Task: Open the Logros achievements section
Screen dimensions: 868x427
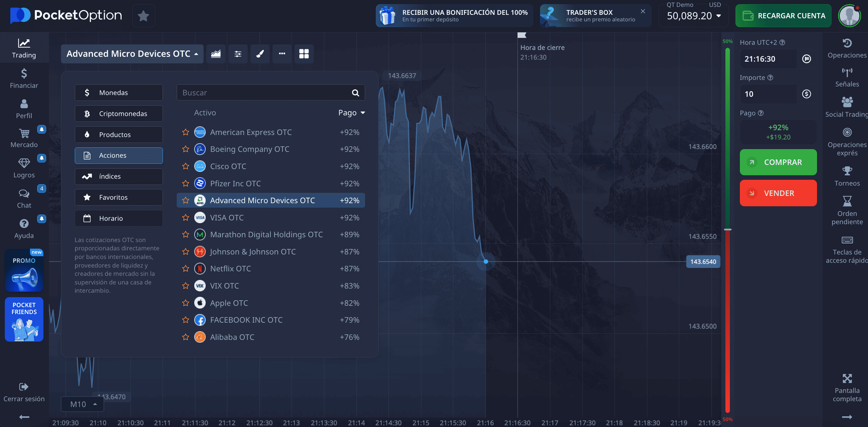Action: [x=24, y=168]
